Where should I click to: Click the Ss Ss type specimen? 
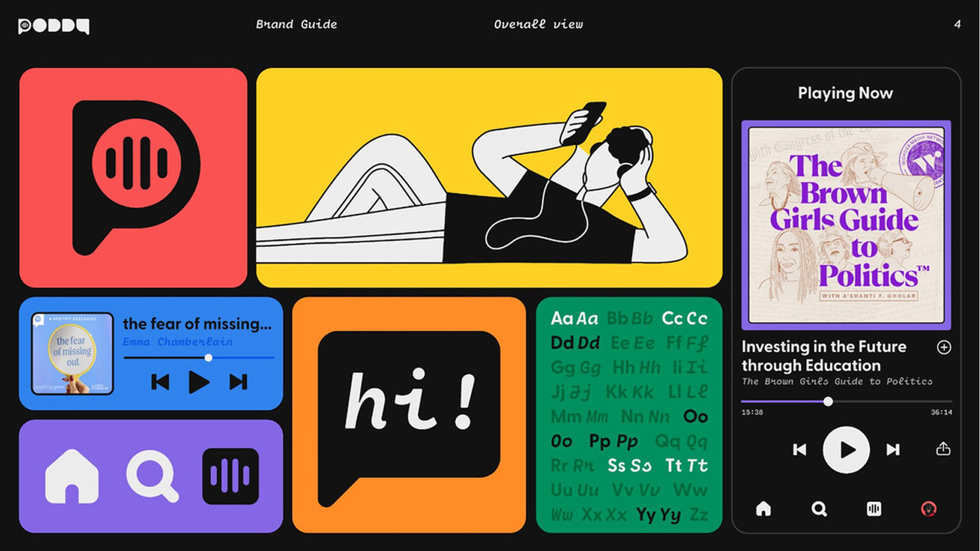629,466
